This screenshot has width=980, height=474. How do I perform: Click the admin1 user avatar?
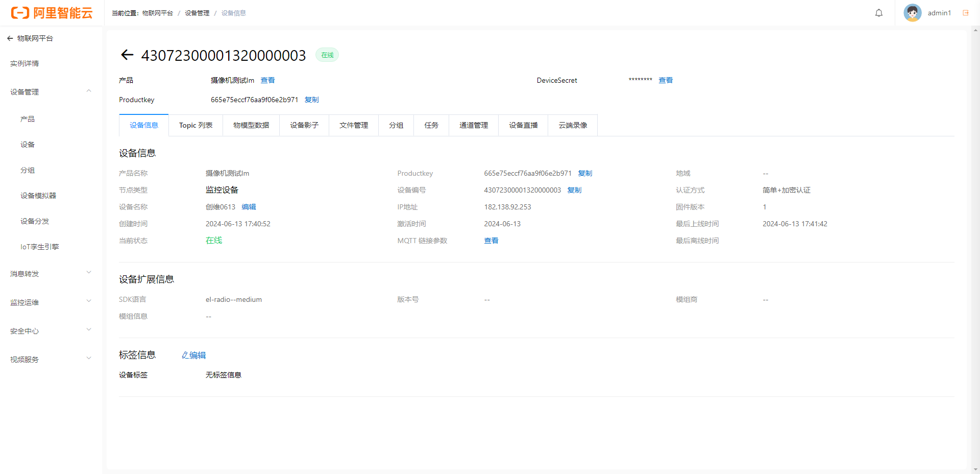912,13
